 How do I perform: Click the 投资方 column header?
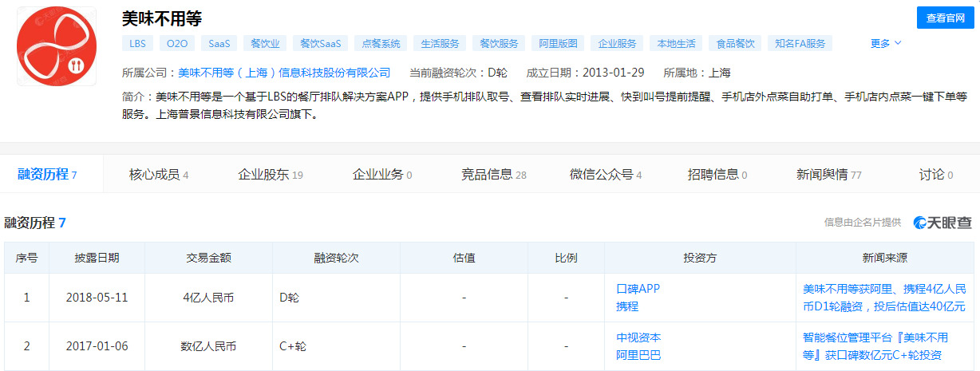[701, 258]
